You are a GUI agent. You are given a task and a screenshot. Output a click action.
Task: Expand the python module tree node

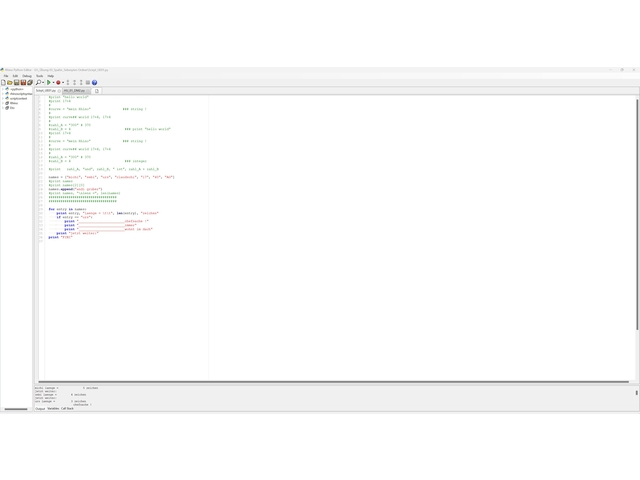(2, 89)
